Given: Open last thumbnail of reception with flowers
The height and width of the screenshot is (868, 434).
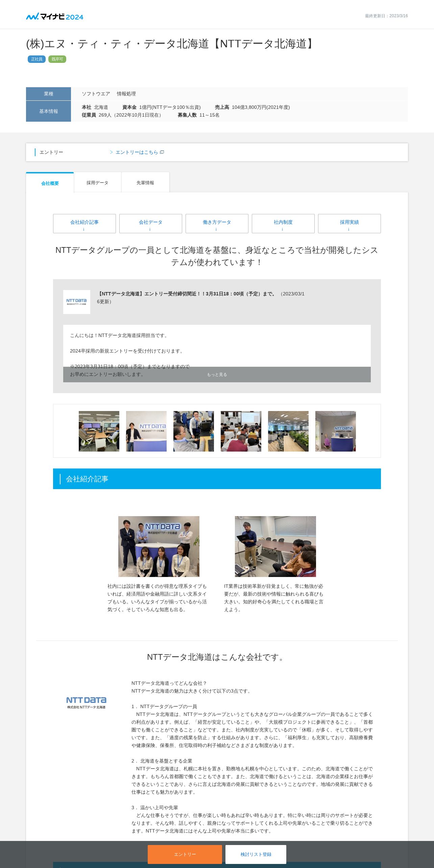Looking at the screenshot, I should (x=336, y=431).
